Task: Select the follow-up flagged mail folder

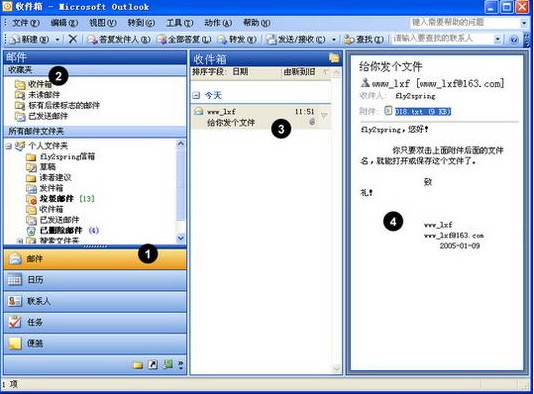Action: coord(57,105)
